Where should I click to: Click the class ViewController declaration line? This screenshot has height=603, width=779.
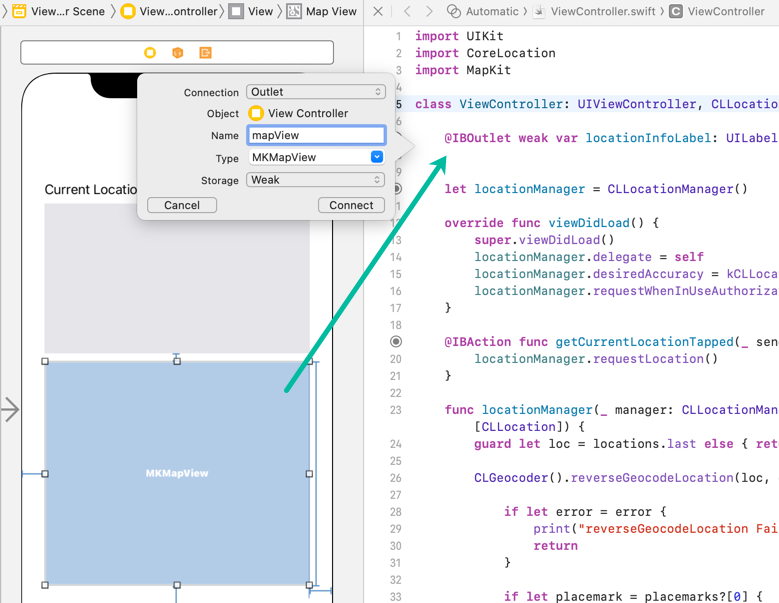[596, 104]
